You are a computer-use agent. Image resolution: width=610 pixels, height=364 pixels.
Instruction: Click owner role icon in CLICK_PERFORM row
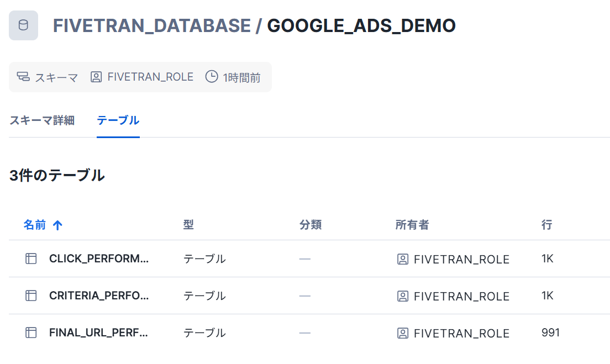pyautogui.click(x=403, y=259)
